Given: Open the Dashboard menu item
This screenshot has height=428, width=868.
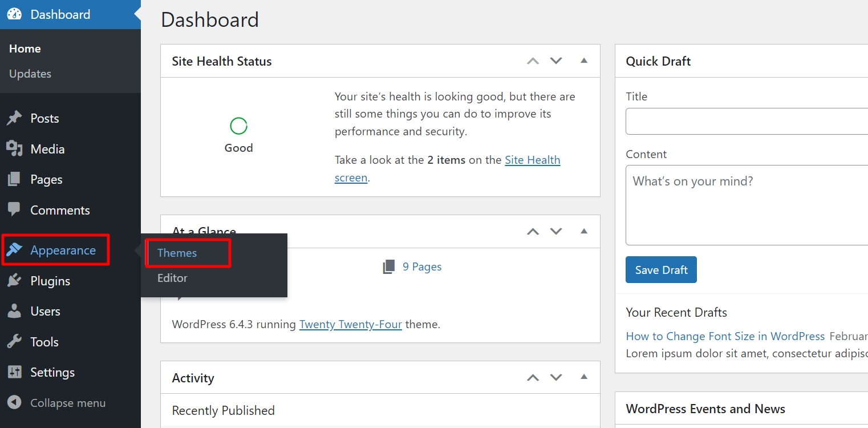Looking at the screenshot, I should coord(70,14).
